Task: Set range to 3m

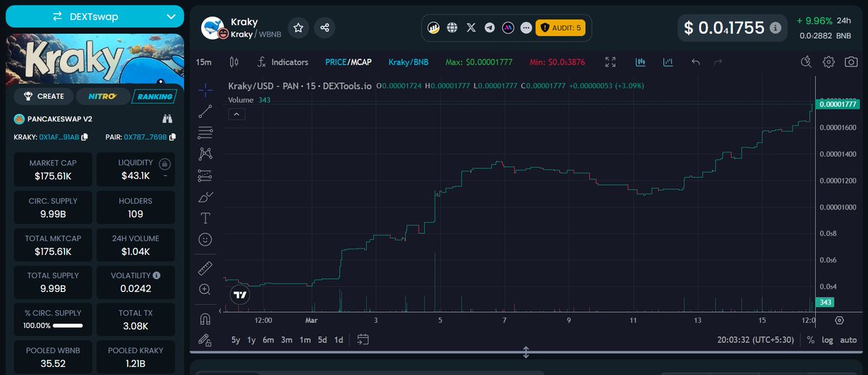Action: 286,340
